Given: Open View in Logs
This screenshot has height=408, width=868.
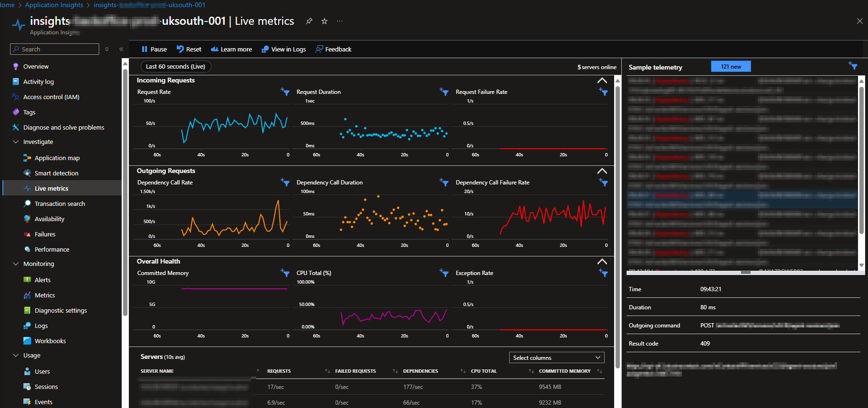Looking at the screenshot, I should tap(284, 49).
